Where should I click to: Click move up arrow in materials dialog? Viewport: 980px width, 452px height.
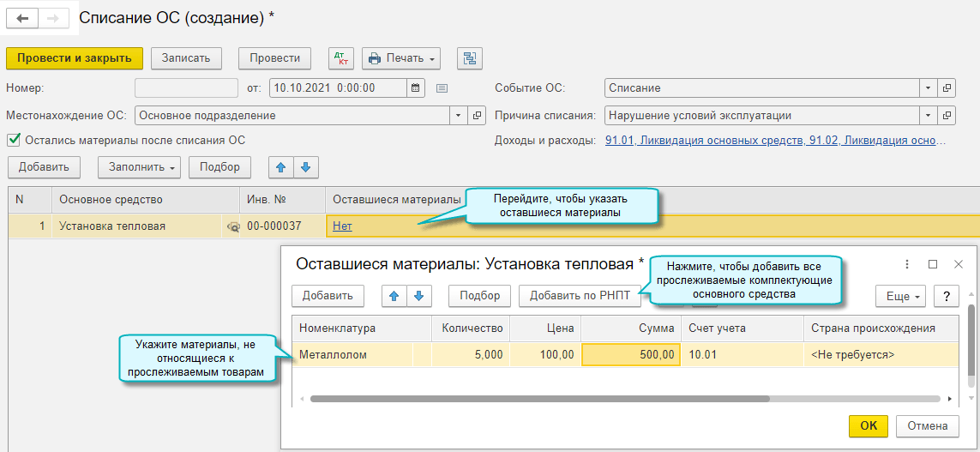pos(394,296)
